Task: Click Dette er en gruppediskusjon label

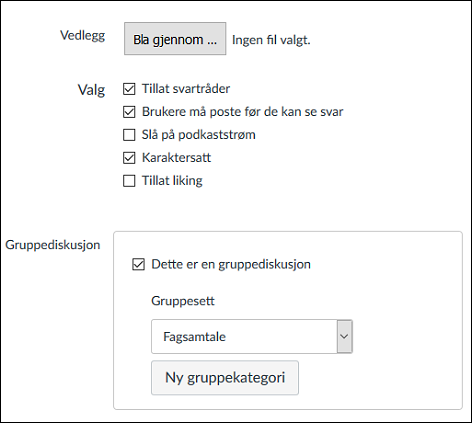Action: click(x=231, y=264)
